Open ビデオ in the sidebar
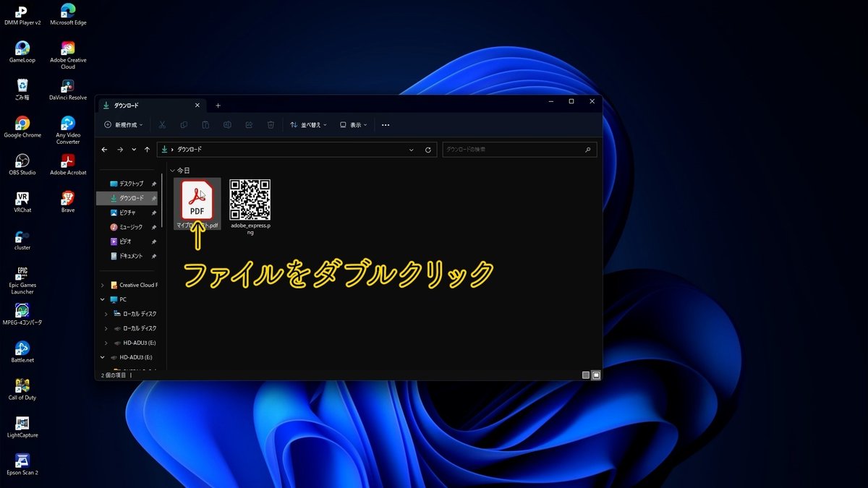Viewport: 868px width, 488px height. [127, 241]
